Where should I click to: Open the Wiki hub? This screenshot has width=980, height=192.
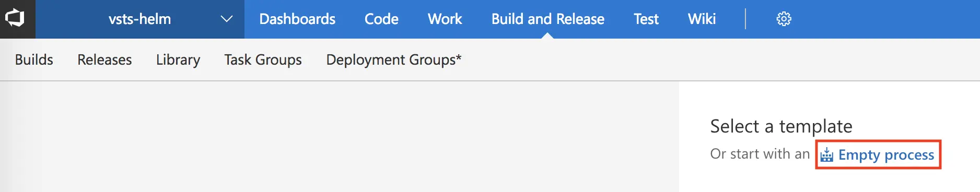pos(702,19)
